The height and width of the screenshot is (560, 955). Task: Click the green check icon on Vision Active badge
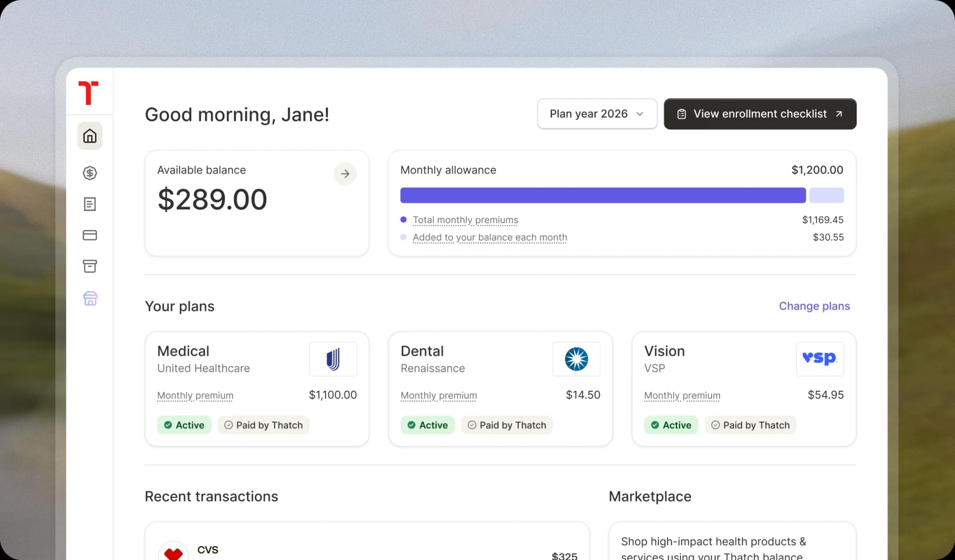coord(655,425)
